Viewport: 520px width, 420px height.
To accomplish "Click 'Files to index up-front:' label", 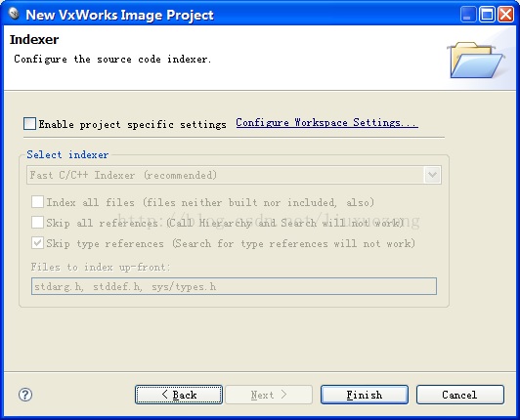I will pos(101,267).
